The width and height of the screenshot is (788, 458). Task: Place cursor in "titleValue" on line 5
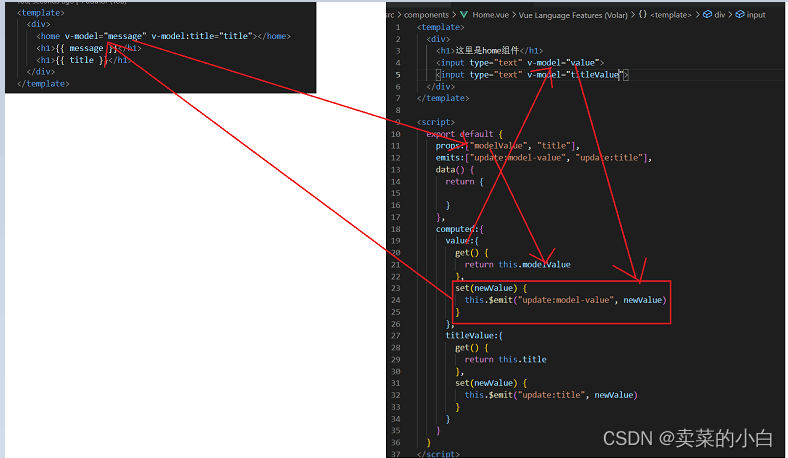click(x=594, y=75)
